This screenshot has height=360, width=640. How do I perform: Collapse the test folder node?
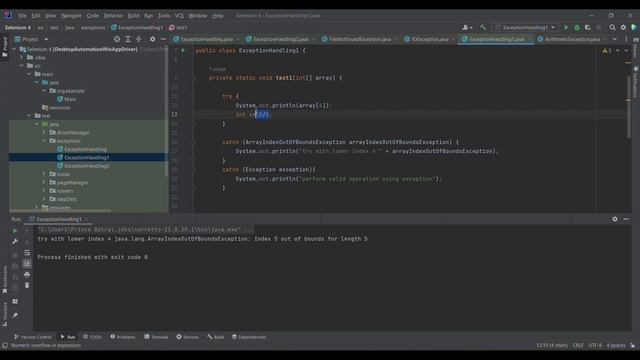pyautogui.click(x=29, y=116)
